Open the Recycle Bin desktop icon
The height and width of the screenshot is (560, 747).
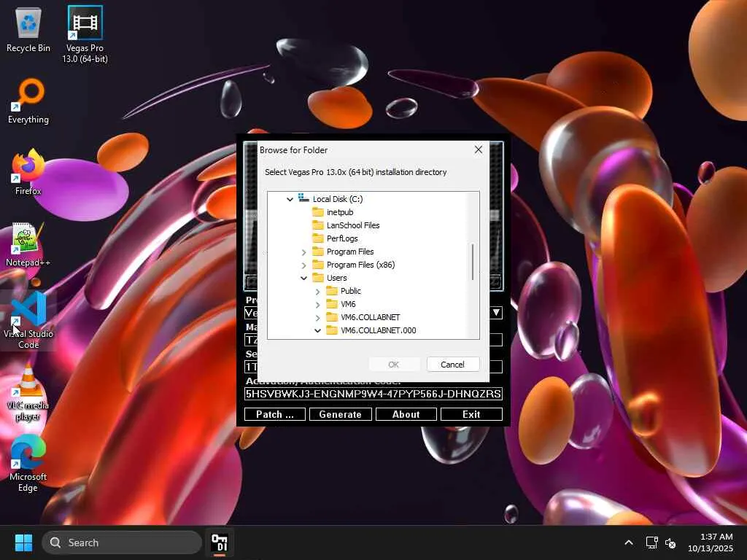[x=28, y=29]
